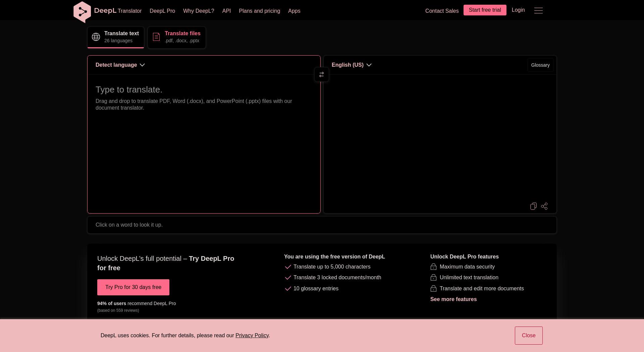Swap source and target languages
644x352 pixels.
pos(322,74)
